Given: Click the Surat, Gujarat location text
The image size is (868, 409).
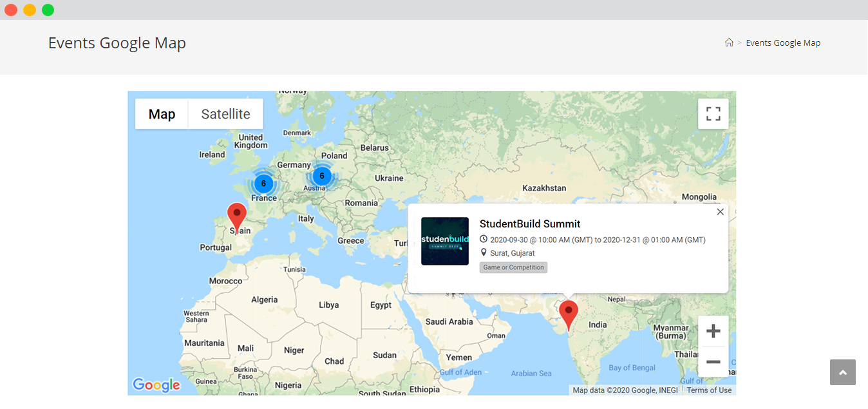Looking at the screenshot, I should (x=513, y=253).
